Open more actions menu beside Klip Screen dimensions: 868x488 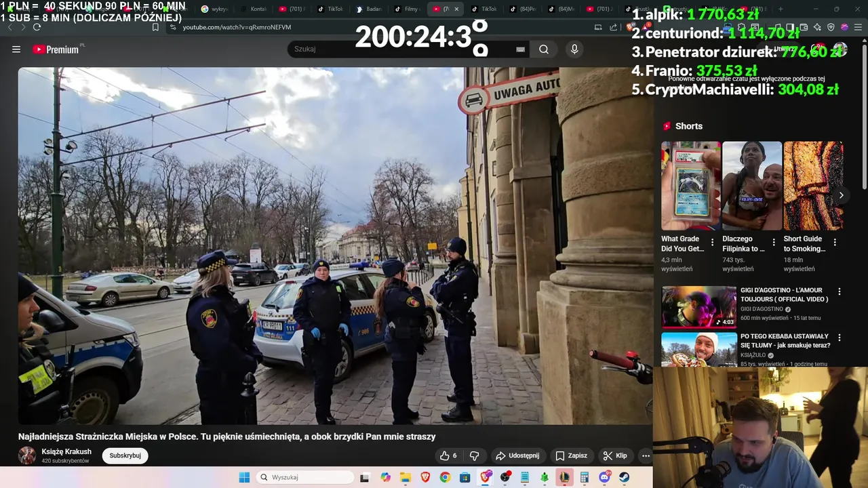point(646,456)
